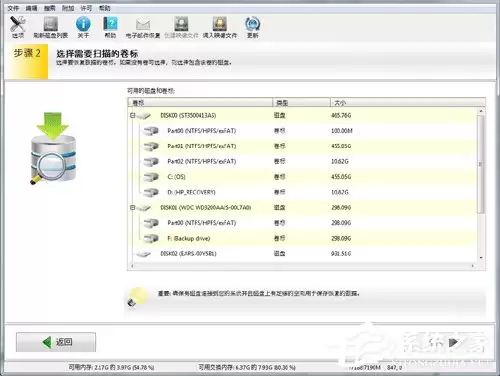Select the DISK01 (WDC WD3200AAJS-00L7A0) row
The width and height of the screenshot is (500, 376).
(302, 207)
